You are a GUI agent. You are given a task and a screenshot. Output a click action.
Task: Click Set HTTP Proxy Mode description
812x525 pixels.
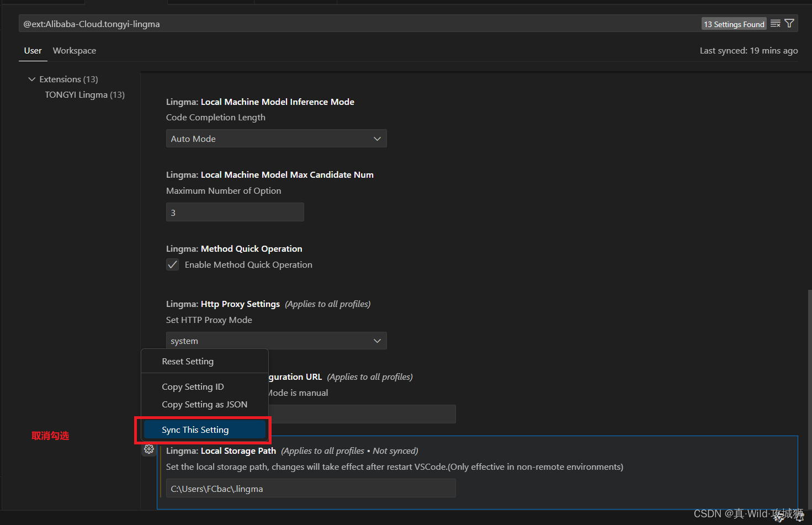pos(209,320)
